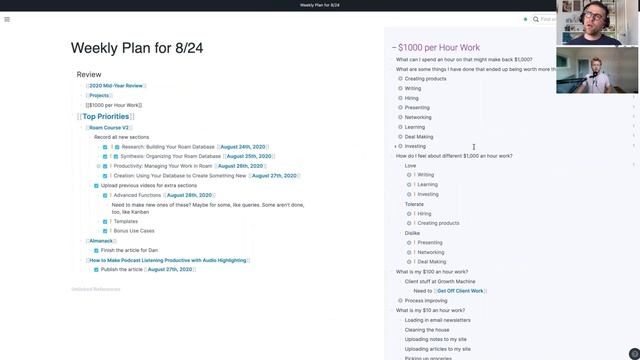Toggle checkbox for Upload previous videos
This screenshot has width=640, height=360.
click(96, 186)
